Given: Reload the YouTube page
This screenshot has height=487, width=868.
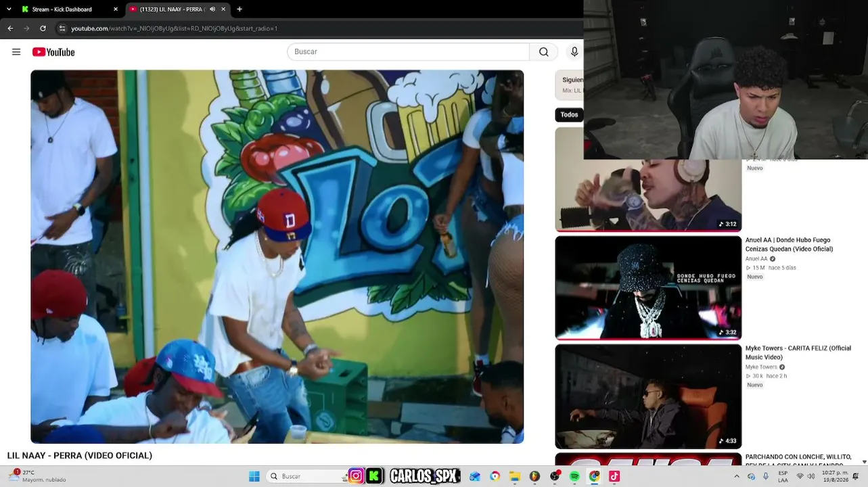Looking at the screenshot, I should click(x=43, y=28).
